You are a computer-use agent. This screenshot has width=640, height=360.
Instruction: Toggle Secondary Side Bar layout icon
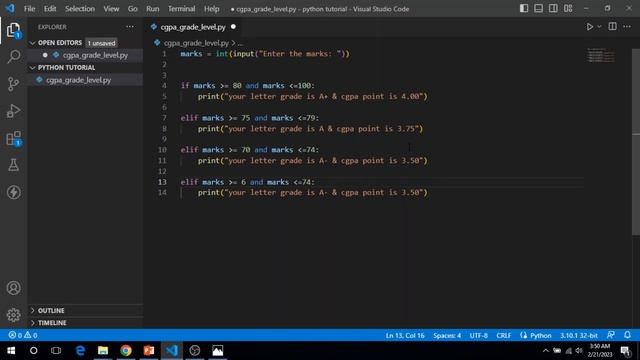coord(553,8)
